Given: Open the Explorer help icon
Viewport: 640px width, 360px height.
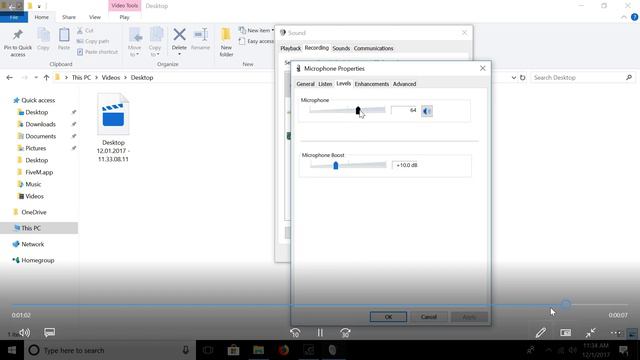Looking at the screenshot, I should (x=634, y=17).
